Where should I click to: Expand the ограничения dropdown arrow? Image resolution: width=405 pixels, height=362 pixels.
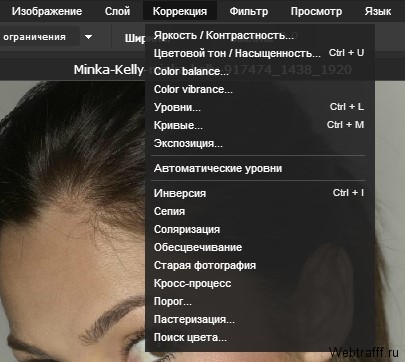[x=88, y=37]
